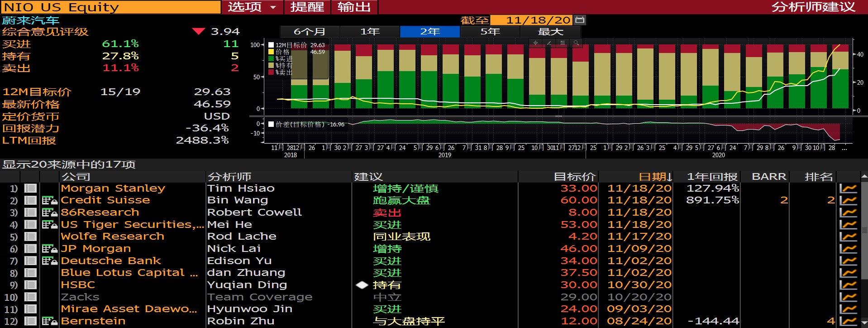
Task: Open the Credit Suisse company link
Action: coord(105,200)
